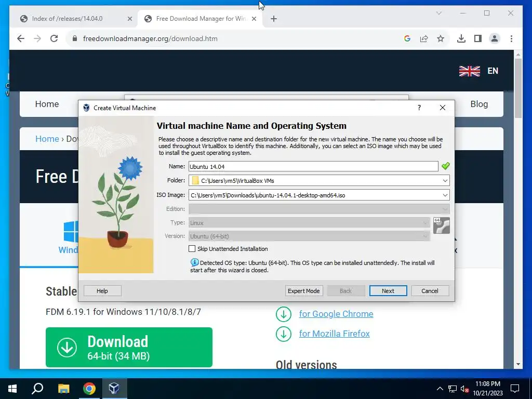Open the 'for Google Chrome' link
The width and height of the screenshot is (532, 399).
[336, 314]
